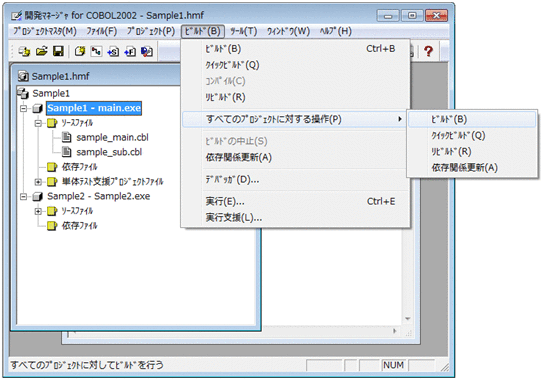
Task: Click the NUM status bar indicator
Action: pos(393,365)
